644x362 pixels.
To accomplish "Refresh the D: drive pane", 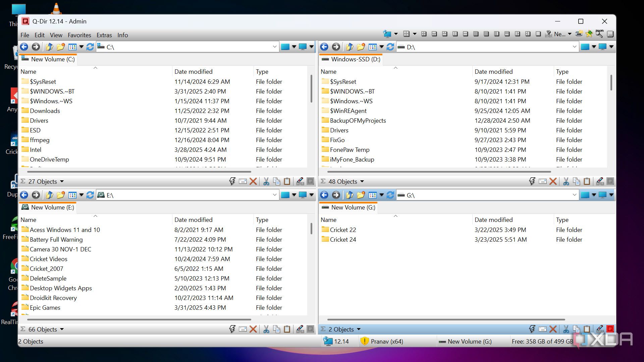I will click(x=390, y=47).
